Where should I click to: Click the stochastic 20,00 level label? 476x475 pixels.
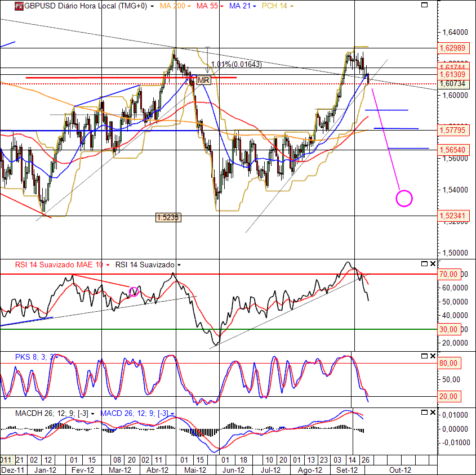point(449,396)
